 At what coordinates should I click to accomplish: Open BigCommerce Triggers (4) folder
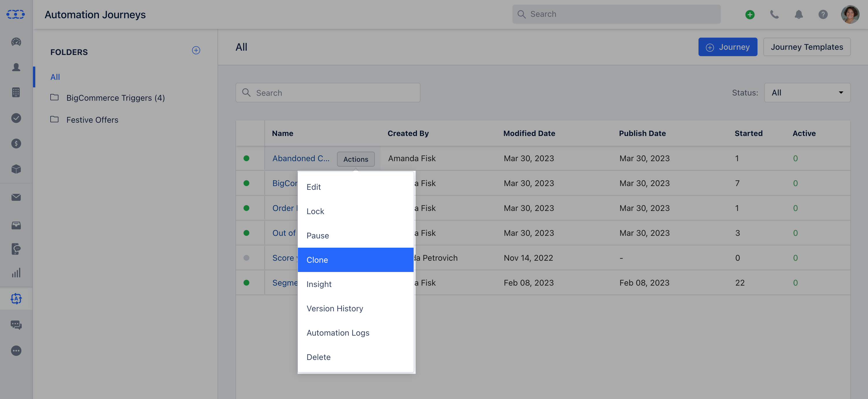[x=116, y=98]
